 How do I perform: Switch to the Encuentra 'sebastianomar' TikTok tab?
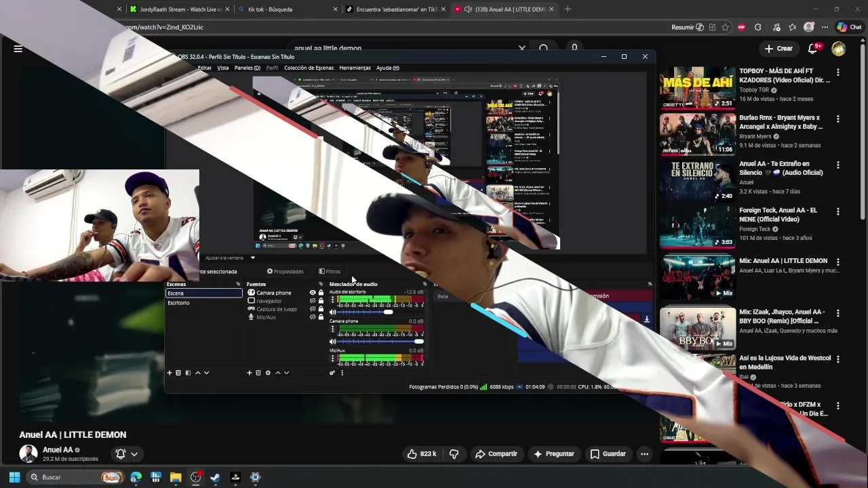(x=397, y=9)
